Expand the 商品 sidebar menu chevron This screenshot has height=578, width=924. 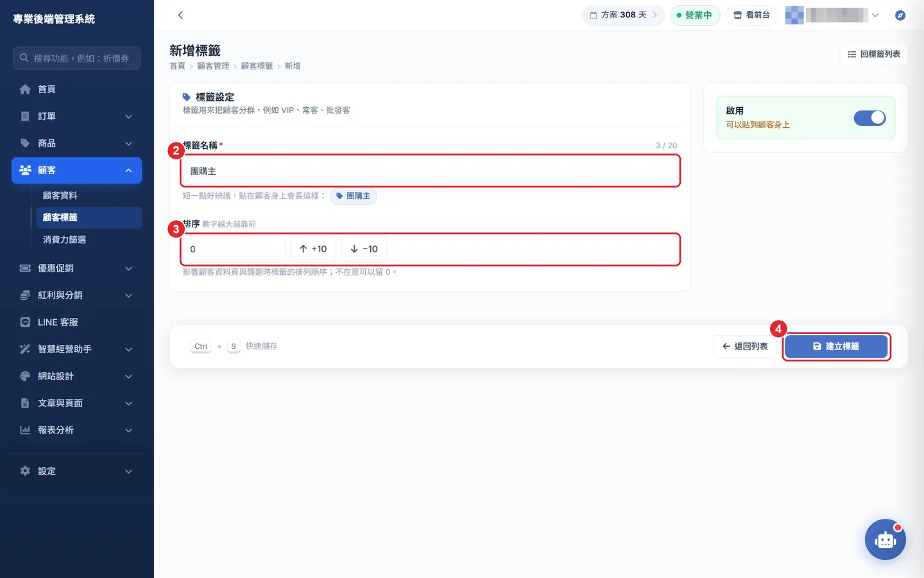coord(128,143)
